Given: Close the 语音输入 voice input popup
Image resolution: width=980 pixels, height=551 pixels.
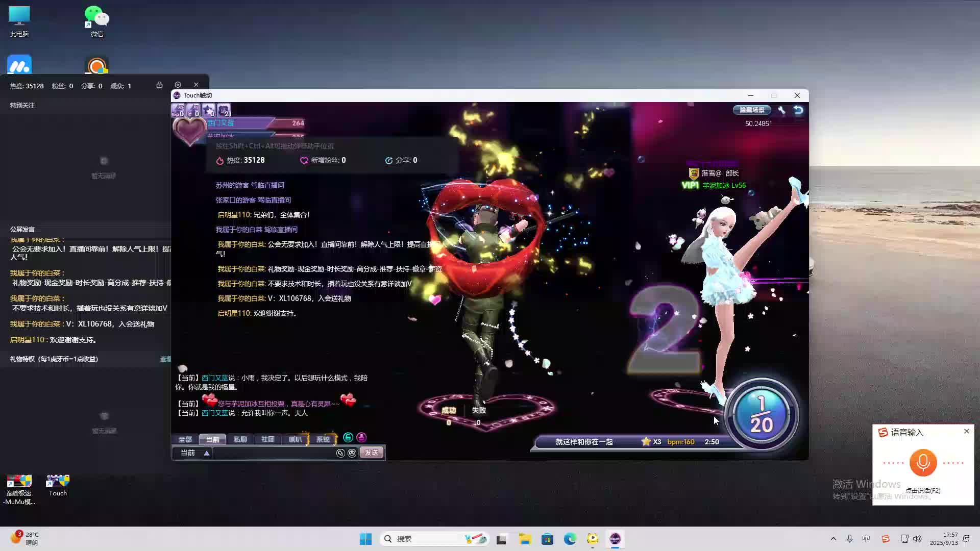Looking at the screenshot, I should pos(966,431).
